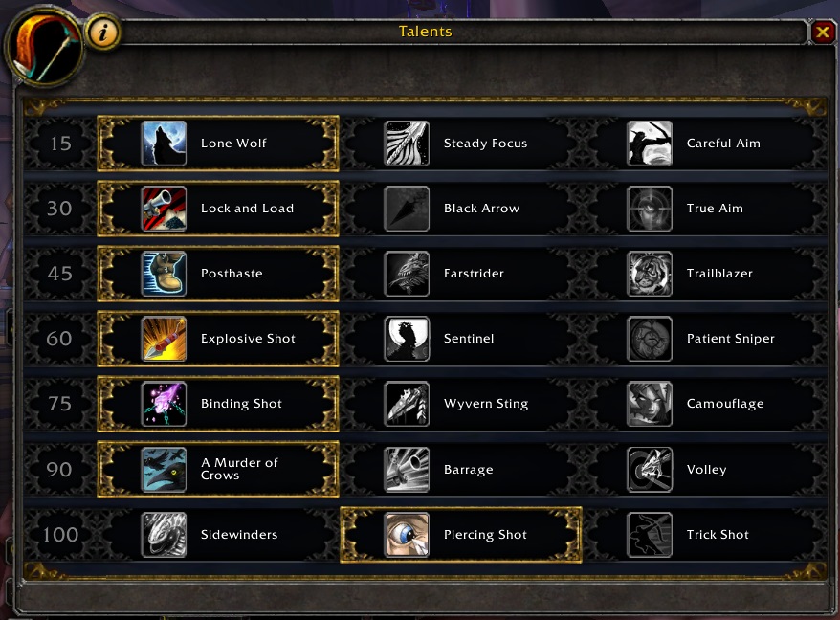The height and width of the screenshot is (620, 840).
Task: Choose Volley for level 90 row
Action: point(704,470)
